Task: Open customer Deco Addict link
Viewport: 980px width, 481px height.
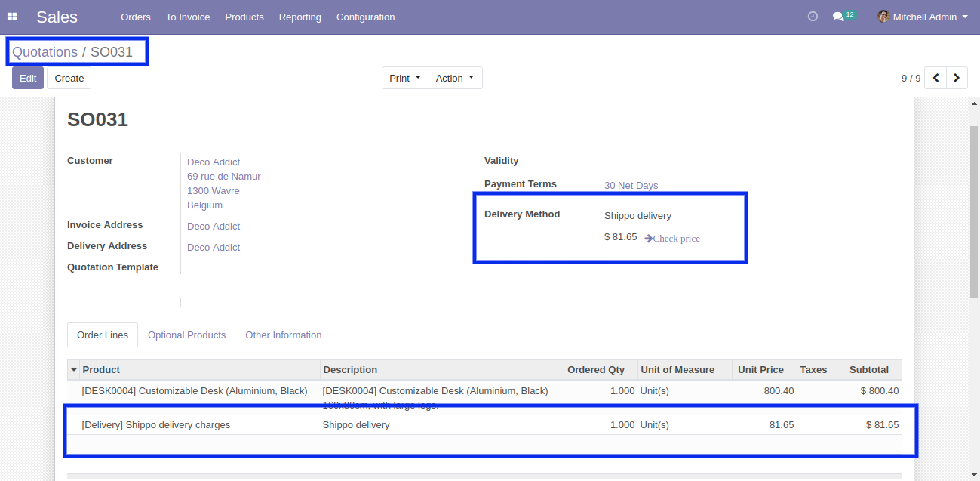Action: click(214, 162)
